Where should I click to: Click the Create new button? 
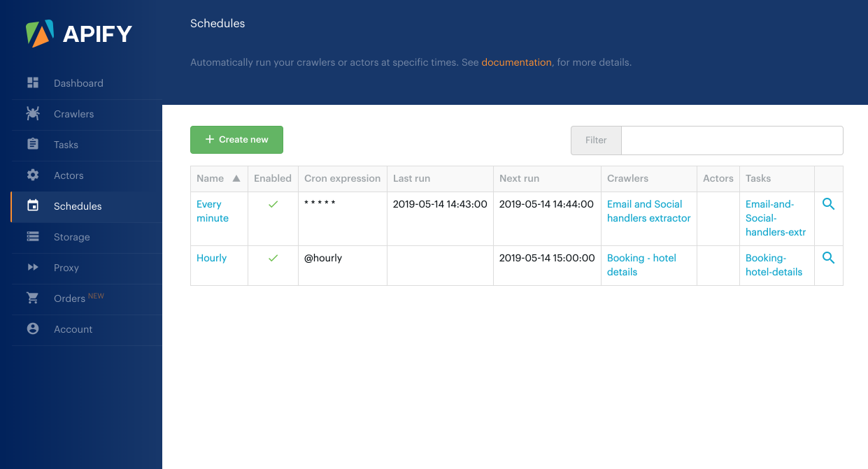[236, 140]
